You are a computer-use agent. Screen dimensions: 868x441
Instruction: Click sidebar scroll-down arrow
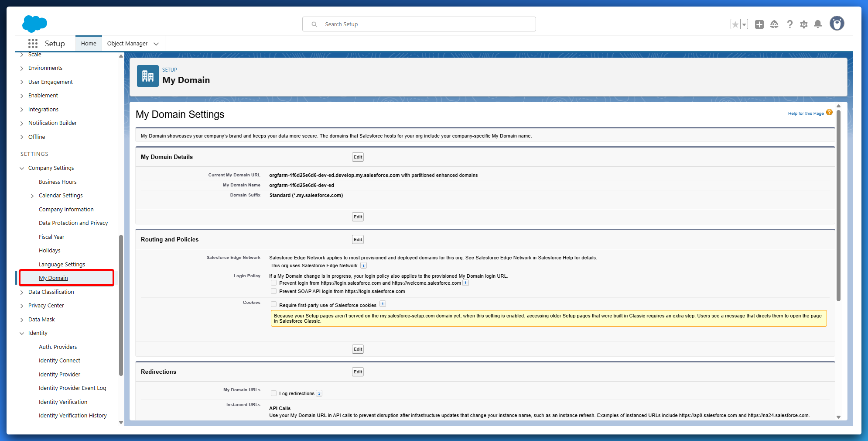[x=121, y=422]
